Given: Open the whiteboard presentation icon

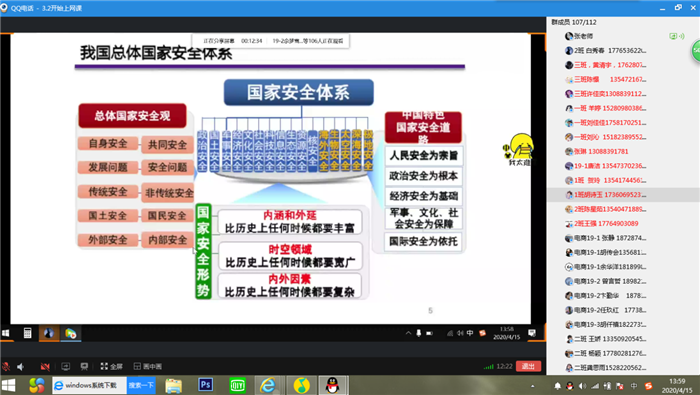Looking at the screenshot, I should (84, 366).
